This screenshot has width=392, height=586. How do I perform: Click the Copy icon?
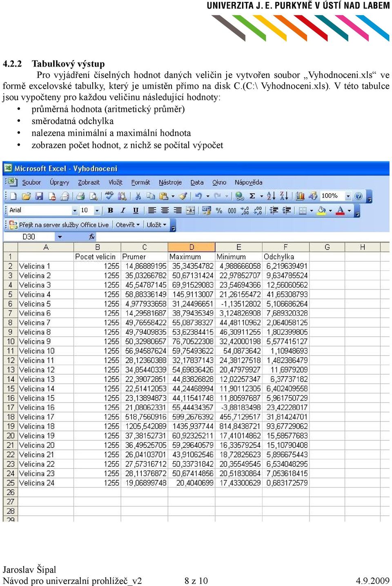pos(151,196)
